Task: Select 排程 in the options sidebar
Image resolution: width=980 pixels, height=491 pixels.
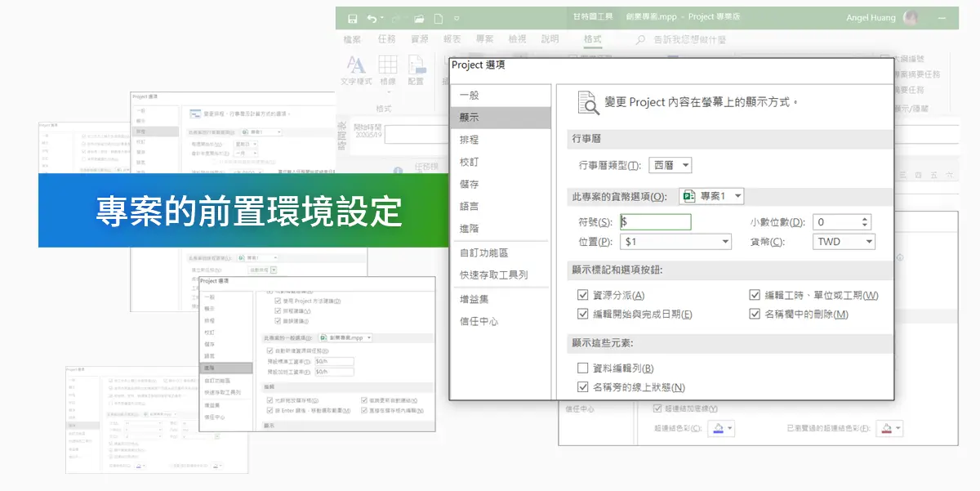Action: [469, 140]
